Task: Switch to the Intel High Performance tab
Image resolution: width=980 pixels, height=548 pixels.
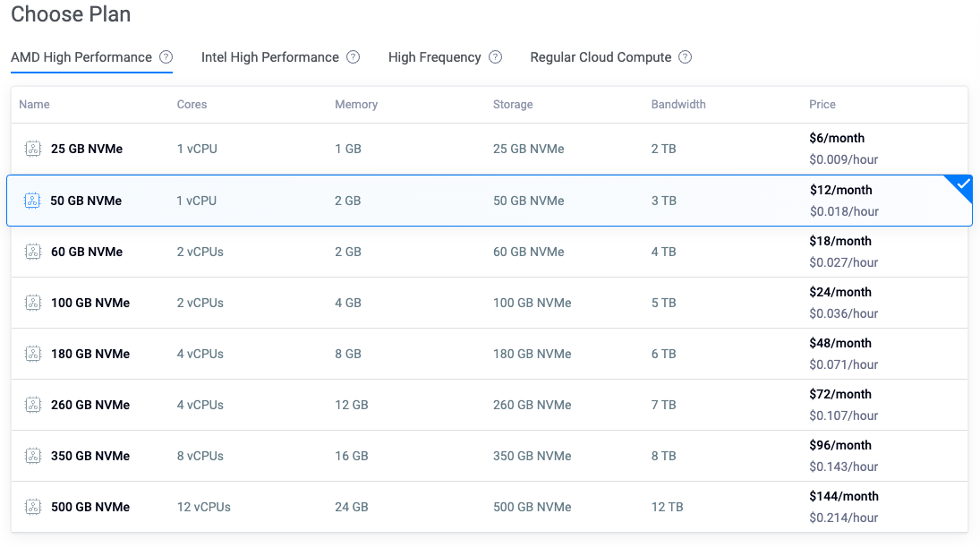Action: (269, 57)
